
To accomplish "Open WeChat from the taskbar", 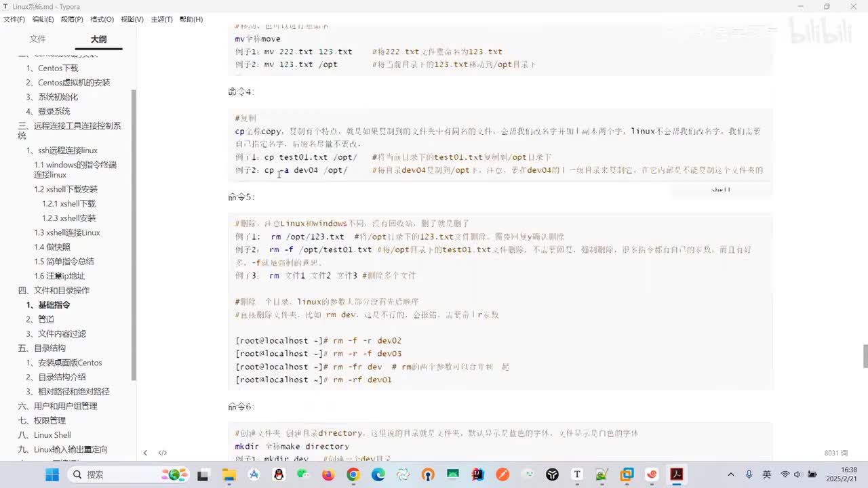I will click(303, 474).
